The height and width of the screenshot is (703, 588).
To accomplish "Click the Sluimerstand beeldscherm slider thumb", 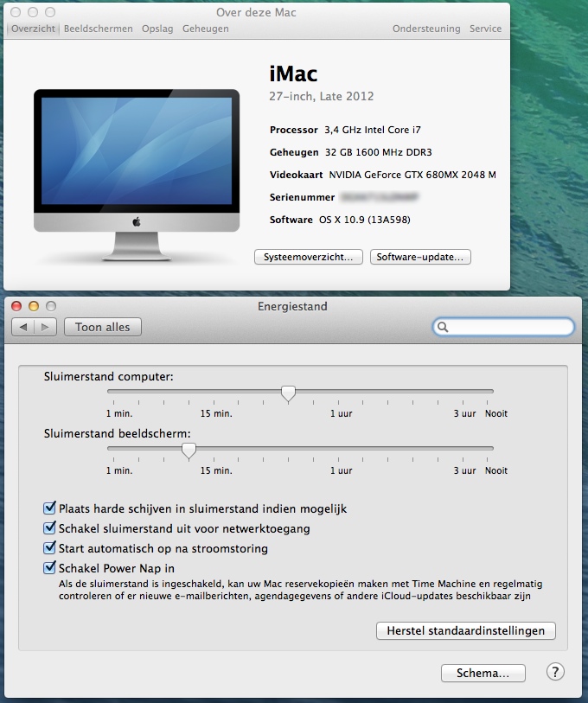I will [189, 451].
